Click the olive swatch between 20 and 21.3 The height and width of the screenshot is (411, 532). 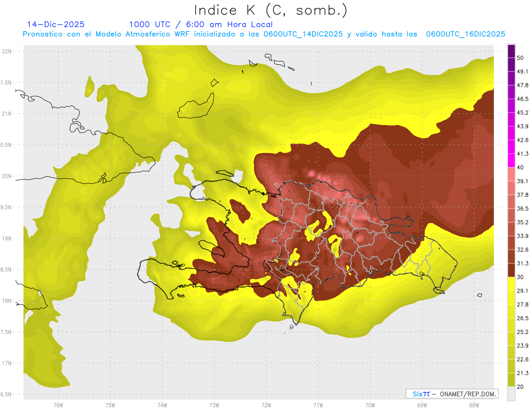[511, 380]
